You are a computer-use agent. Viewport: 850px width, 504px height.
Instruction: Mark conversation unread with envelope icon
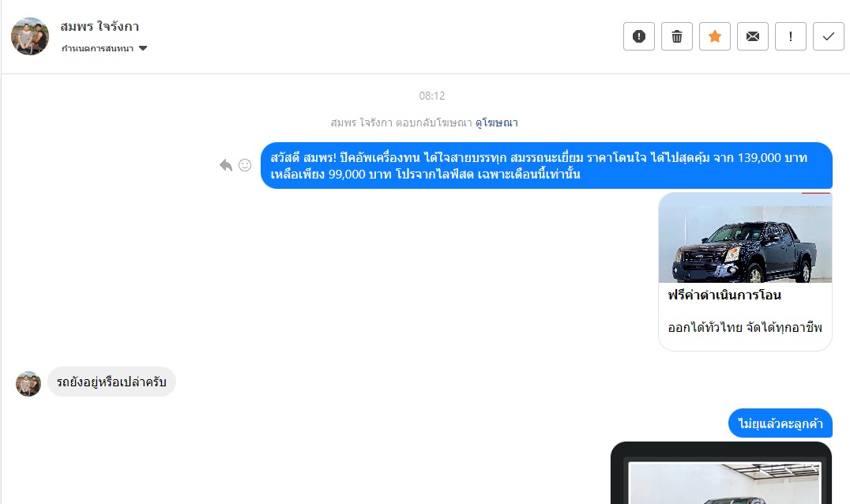point(752,36)
